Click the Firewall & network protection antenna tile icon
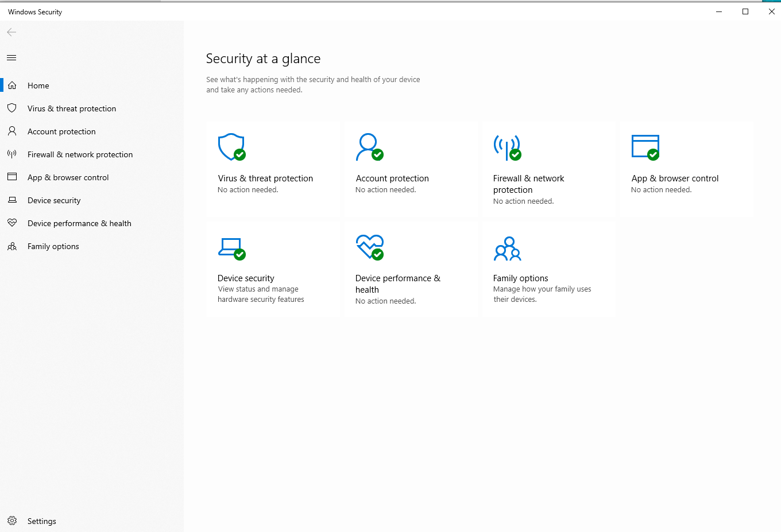 [507, 147]
